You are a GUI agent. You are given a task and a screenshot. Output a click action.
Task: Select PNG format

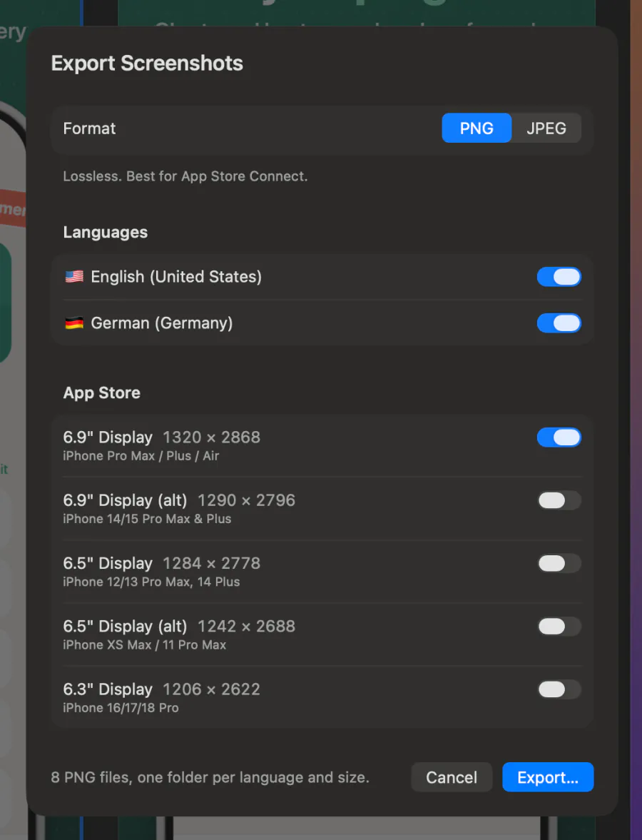coord(477,128)
